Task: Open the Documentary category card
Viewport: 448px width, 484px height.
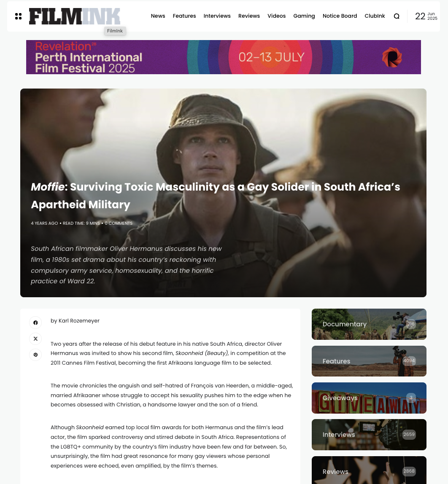Action: pos(369,324)
